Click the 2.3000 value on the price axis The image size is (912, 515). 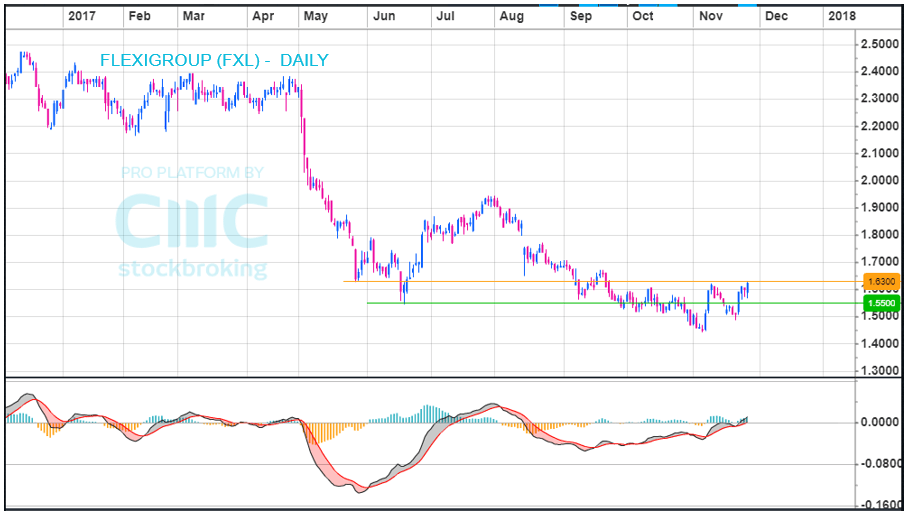coord(880,98)
